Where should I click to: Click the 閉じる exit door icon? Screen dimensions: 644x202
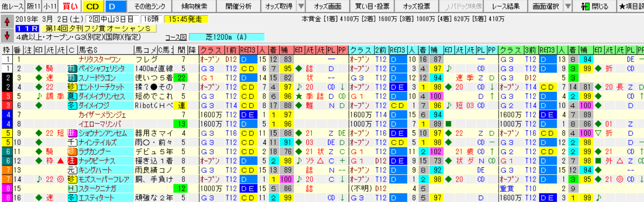pyautogui.click(x=585, y=7)
